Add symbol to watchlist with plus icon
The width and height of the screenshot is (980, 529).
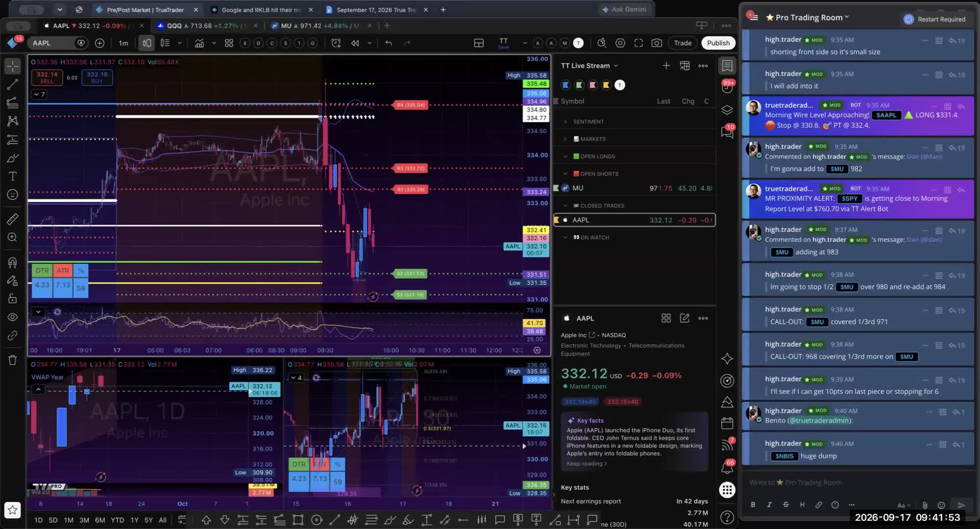click(666, 66)
